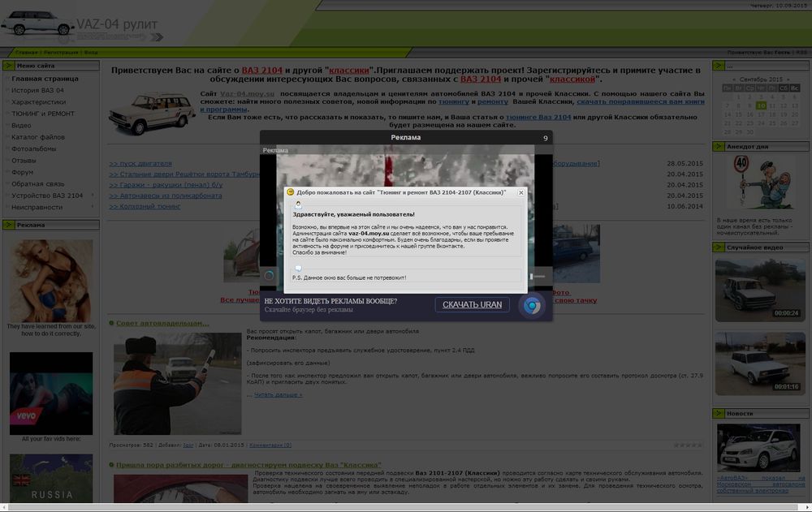Click Vaz-04.moy.su link in intro text
The height and width of the screenshot is (512, 812).
tap(247, 93)
